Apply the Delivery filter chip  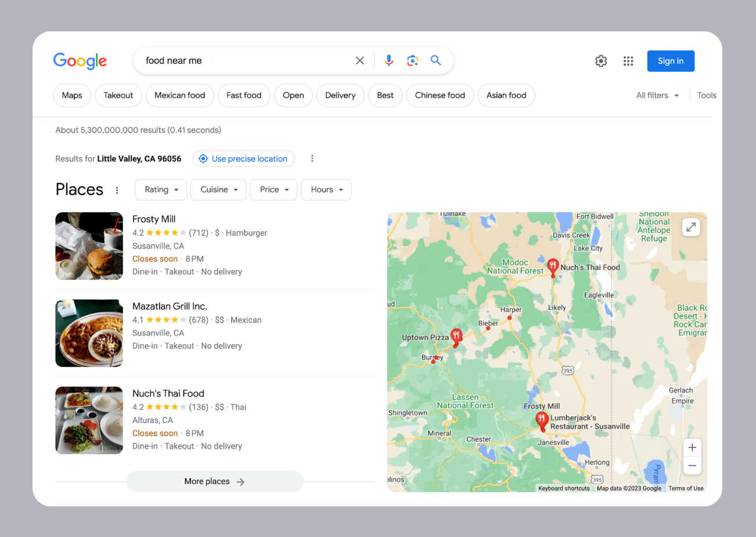[x=340, y=95]
